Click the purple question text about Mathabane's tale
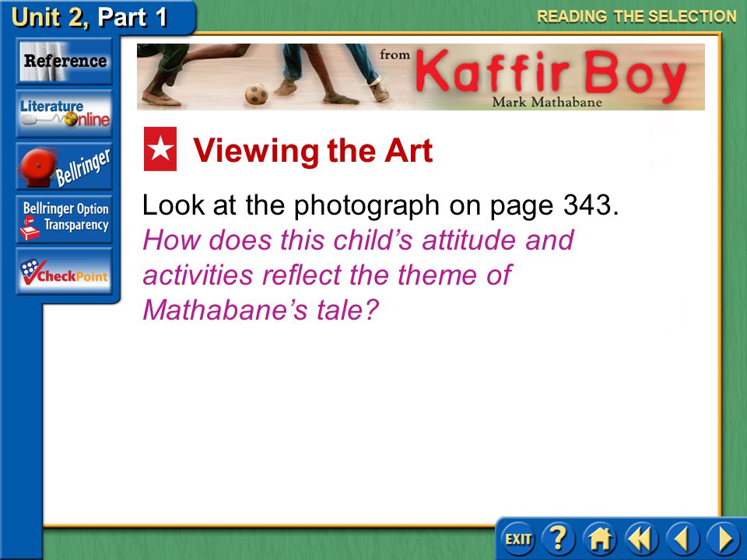The width and height of the screenshot is (747, 560). 358,275
